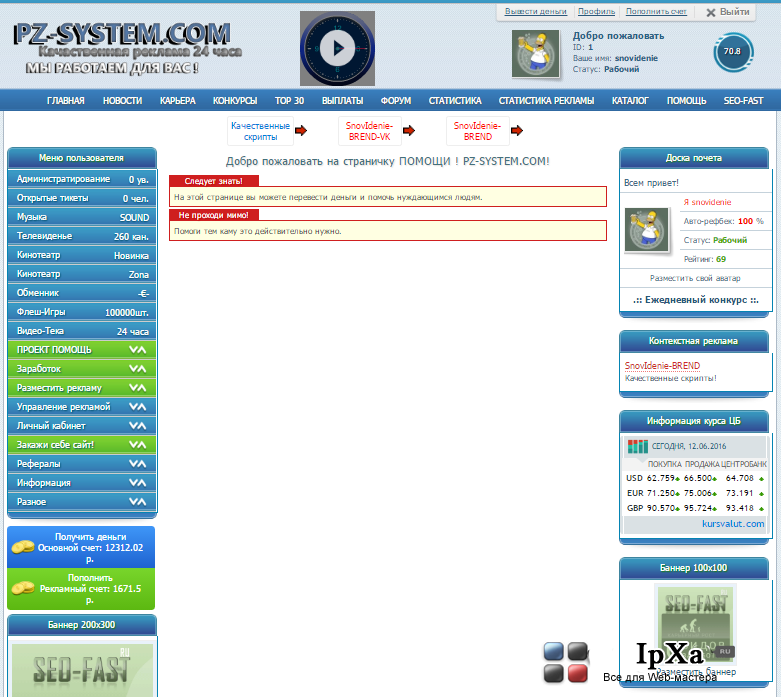Click the four-squares IpXa logo icon

pos(566,662)
